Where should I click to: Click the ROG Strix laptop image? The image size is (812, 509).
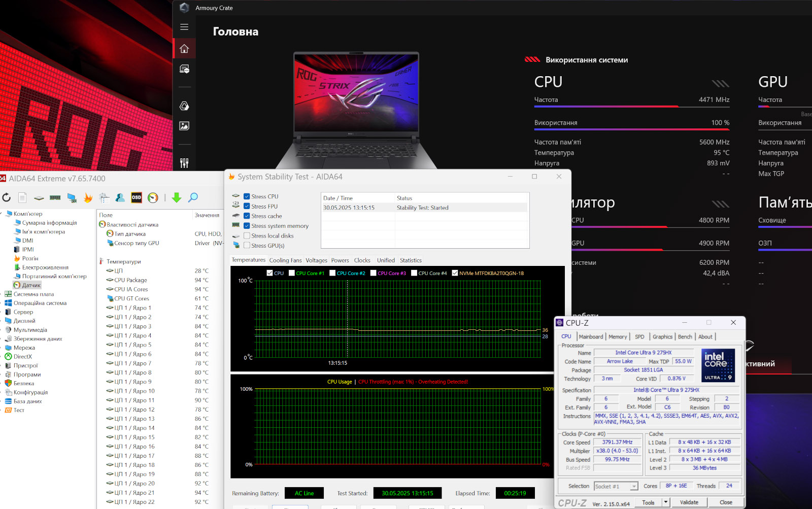[x=356, y=110]
